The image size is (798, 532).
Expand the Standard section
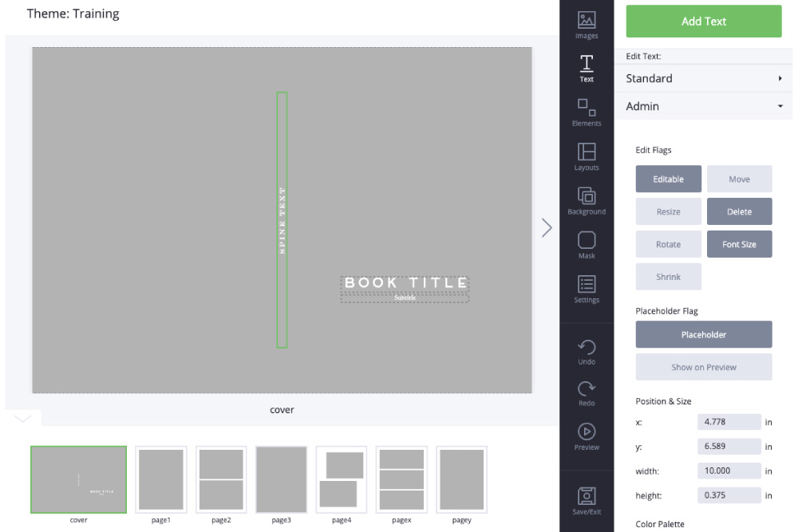coord(703,78)
